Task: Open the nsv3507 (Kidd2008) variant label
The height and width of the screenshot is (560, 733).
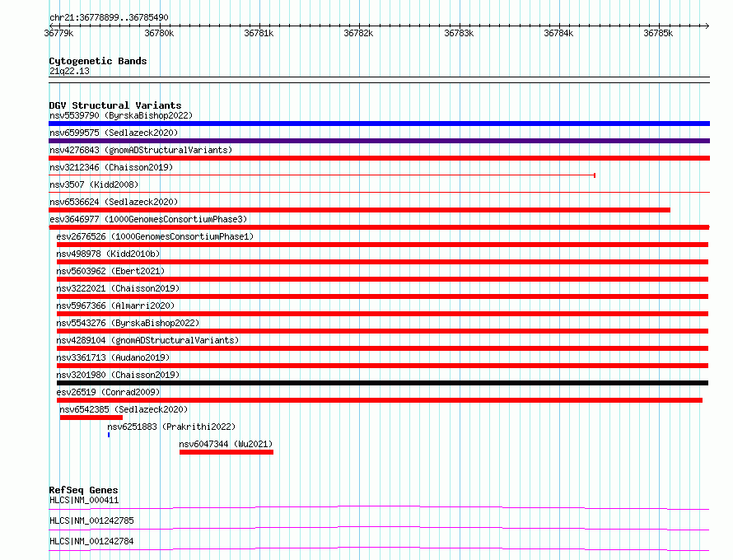Action: coord(94,184)
